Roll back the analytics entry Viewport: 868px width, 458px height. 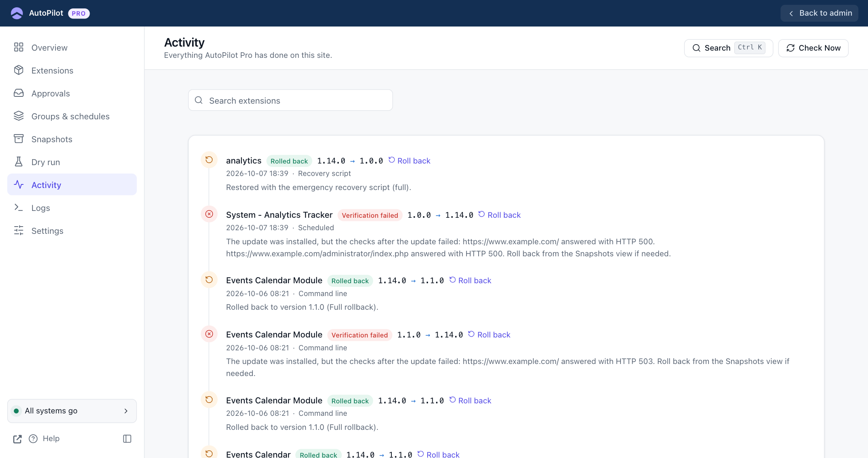point(409,161)
